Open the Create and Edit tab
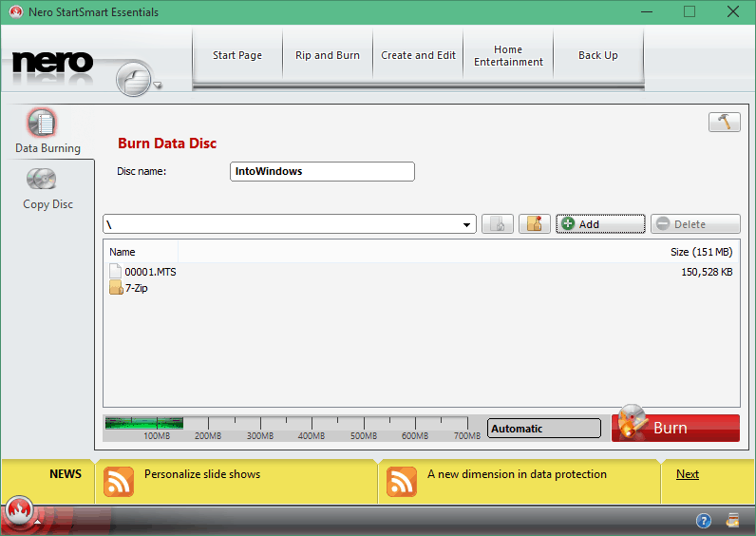The image size is (756, 536). pyautogui.click(x=418, y=56)
